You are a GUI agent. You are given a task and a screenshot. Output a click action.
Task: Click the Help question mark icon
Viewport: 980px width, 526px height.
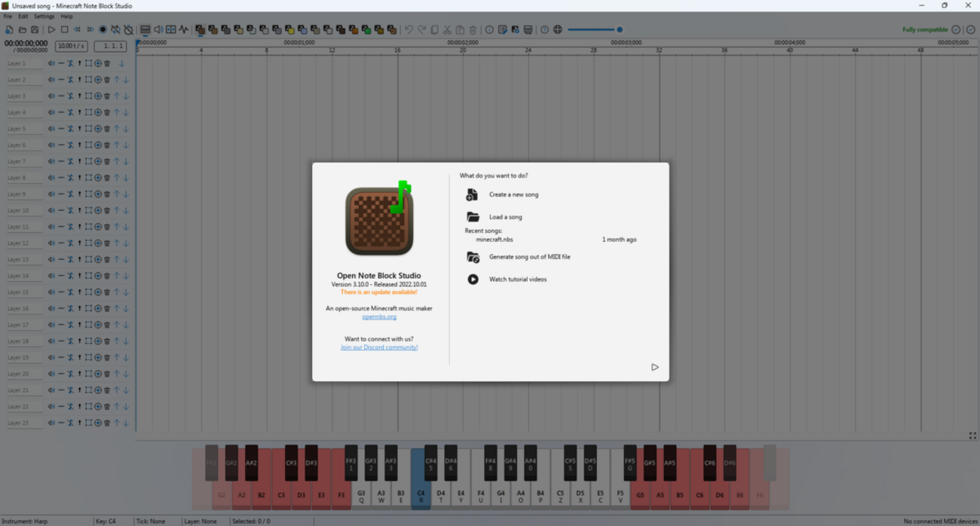click(x=545, y=29)
